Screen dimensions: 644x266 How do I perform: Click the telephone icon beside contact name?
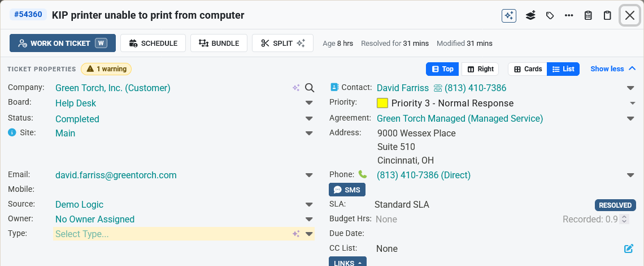pos(438,88)
